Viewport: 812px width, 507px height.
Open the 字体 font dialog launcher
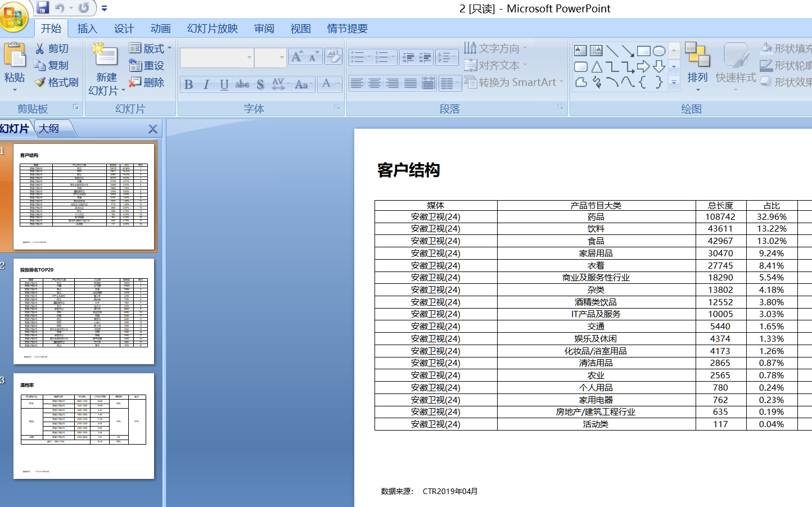click(337, 107)
